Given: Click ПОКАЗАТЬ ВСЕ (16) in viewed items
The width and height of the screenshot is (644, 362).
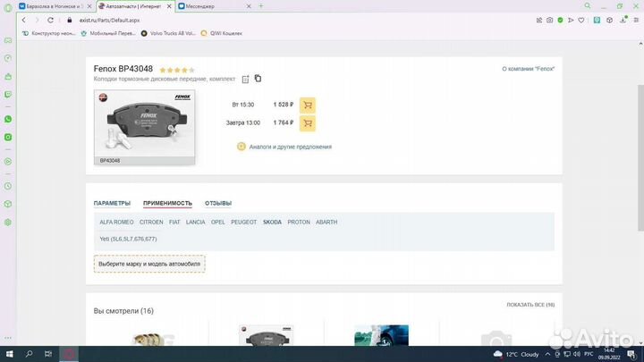Looking at the screenshot, I should coord(530,305).
